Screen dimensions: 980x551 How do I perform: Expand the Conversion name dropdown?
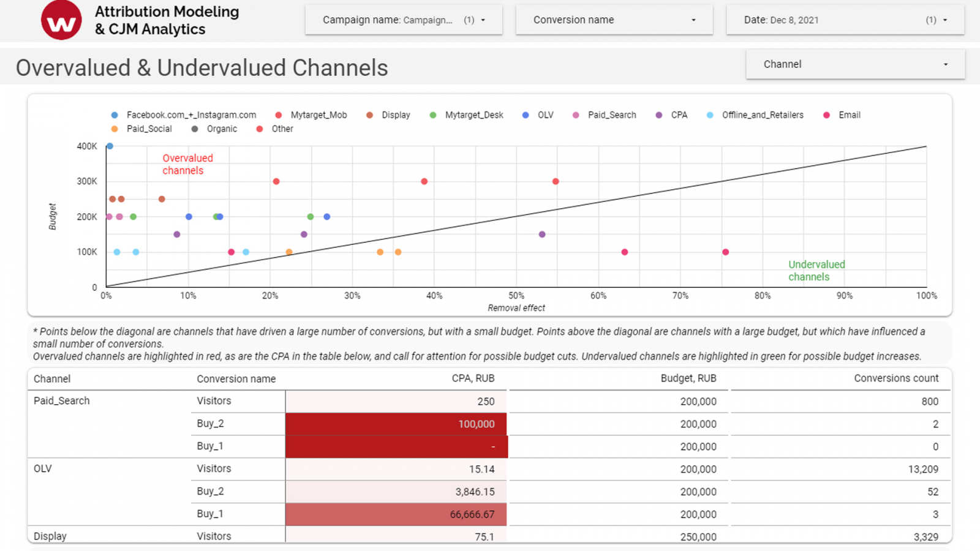point(614,20)
